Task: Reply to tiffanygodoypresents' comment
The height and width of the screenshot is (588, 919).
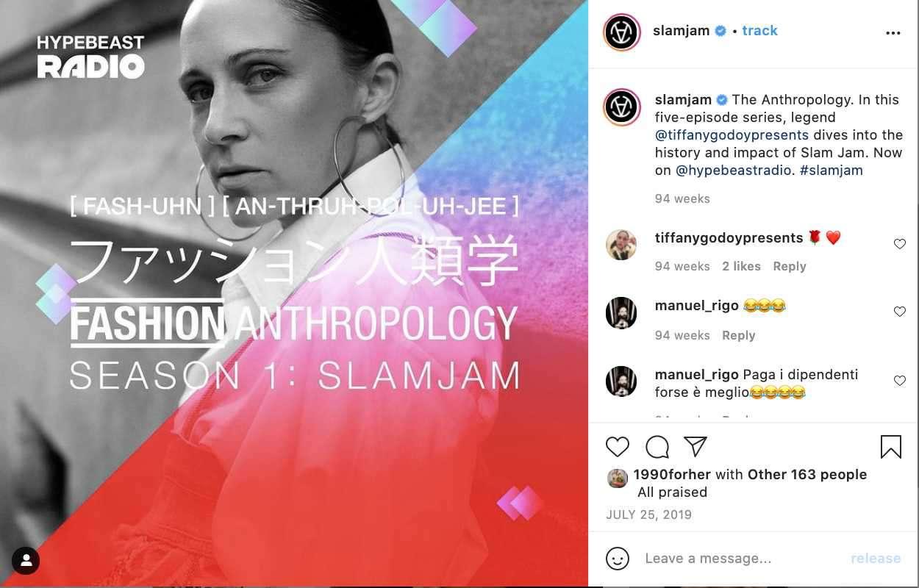Action: click(x=790, y=267)
